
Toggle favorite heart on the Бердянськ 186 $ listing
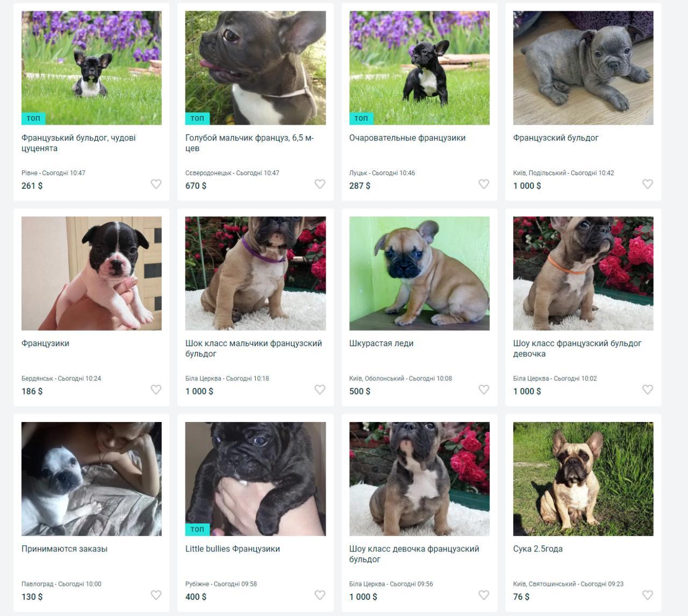(156, 390)
